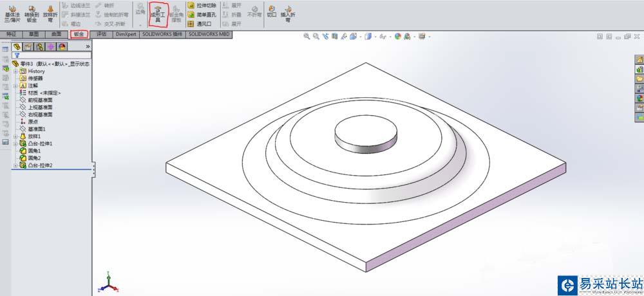Select the 原点 origin item
The height and width of the screenshot is (296, 644).
29,122
